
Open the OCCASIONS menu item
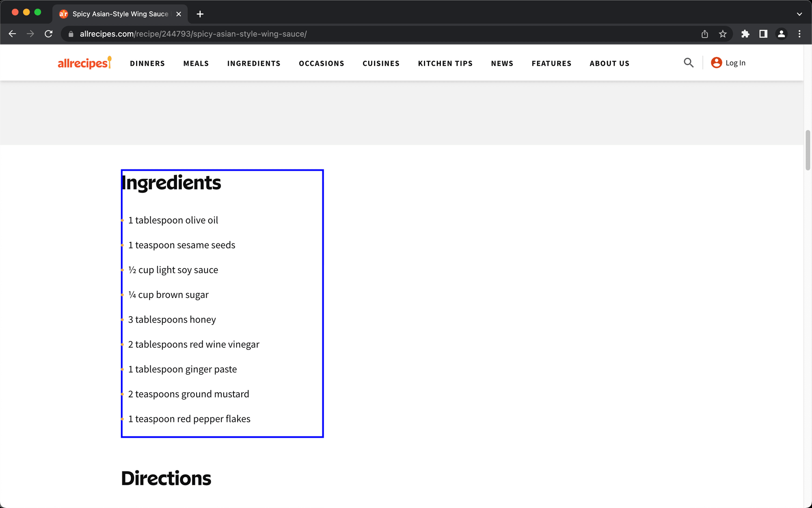(x=321, y=63)
